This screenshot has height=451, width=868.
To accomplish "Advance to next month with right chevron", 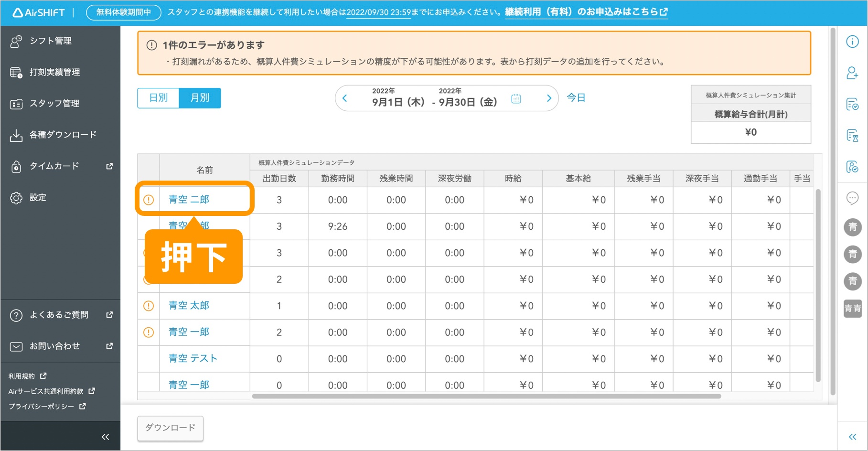I will tap(549, 98).
